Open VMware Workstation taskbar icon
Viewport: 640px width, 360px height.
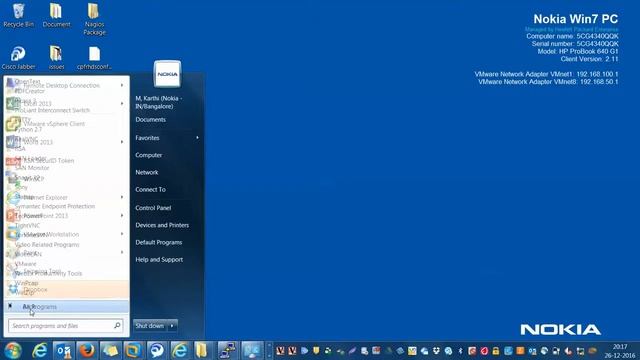(x=134, y=351)
